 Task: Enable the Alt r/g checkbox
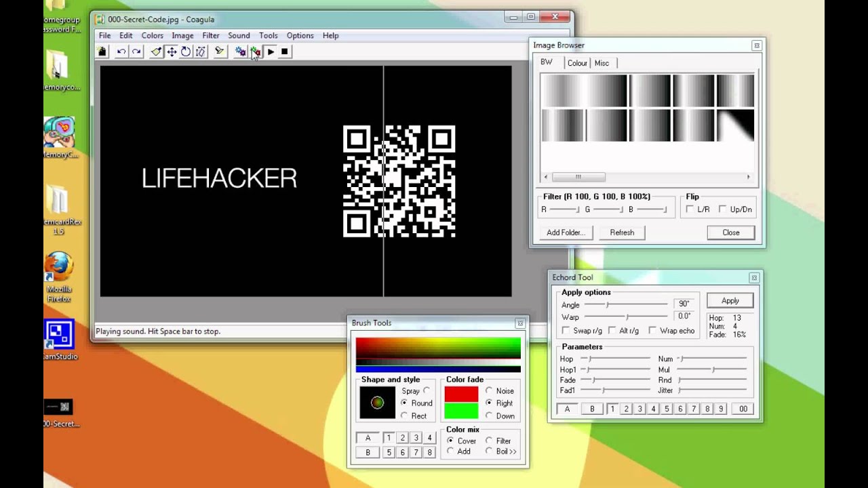tap(612, 331)
